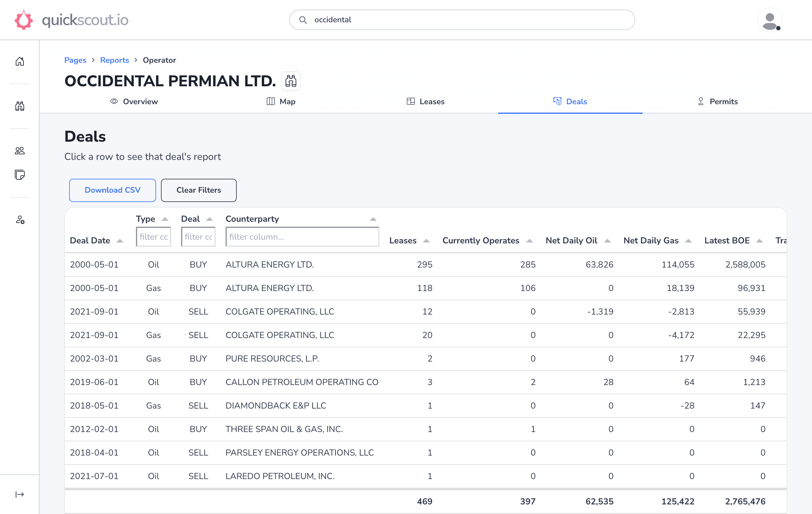
Task: Click the user profile avatar
Action: 770,20
